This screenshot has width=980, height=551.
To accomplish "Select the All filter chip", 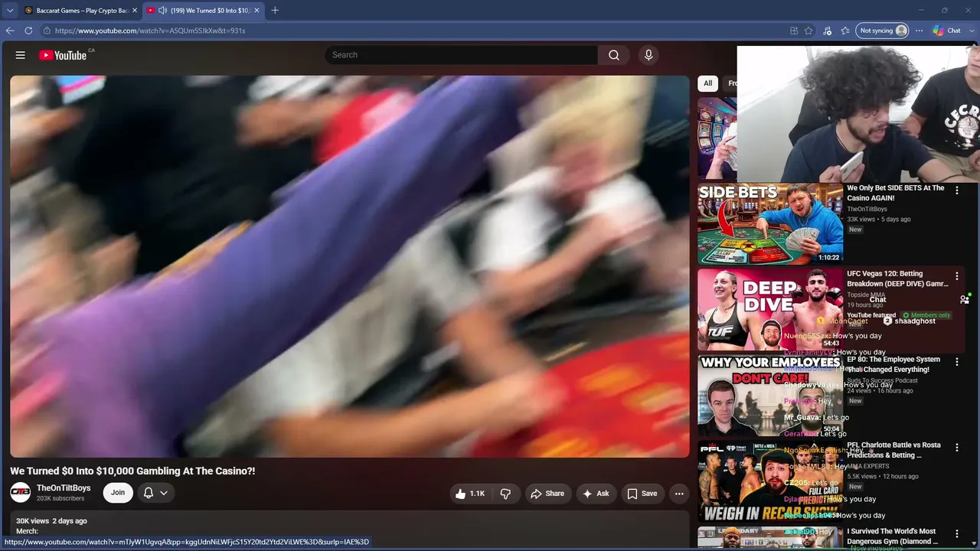I will pos(707,83).
